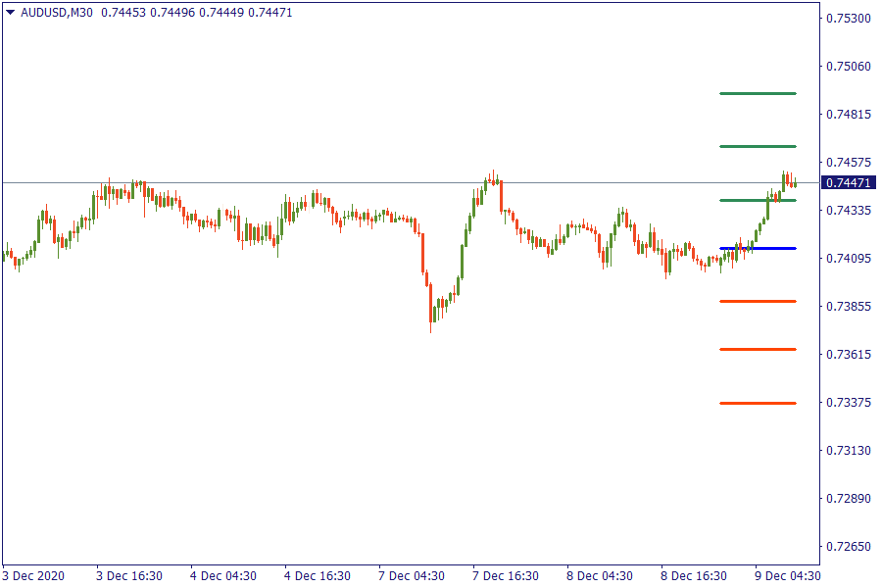The width and height of the screenshot is (882, 588).
Task: Click the 3 Dec 2020 date label
Action: point(33,575)
